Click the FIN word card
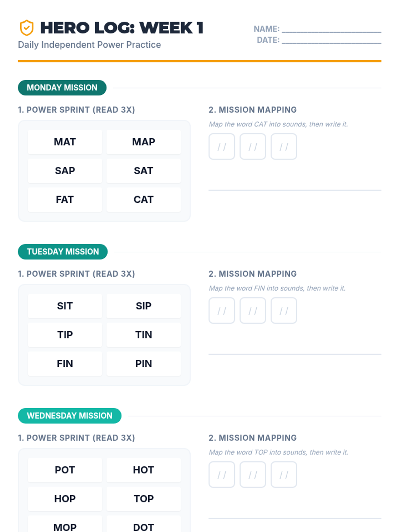 click(x=65, y=364)
